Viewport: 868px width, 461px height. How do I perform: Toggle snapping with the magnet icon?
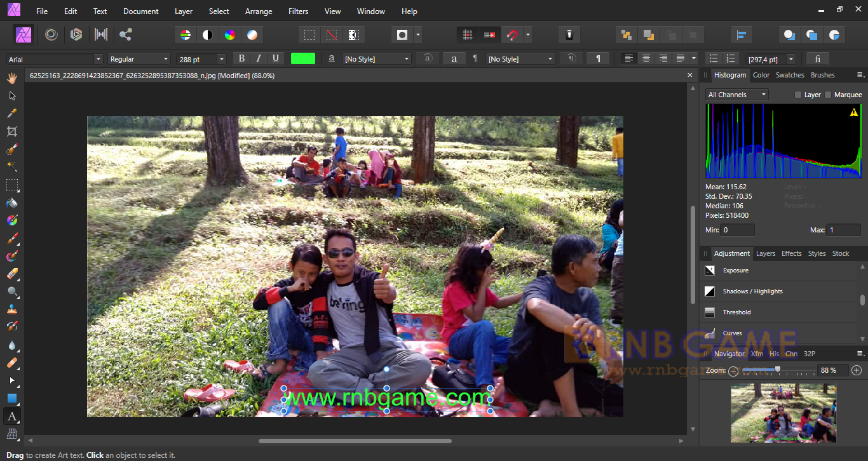point(512,34)
